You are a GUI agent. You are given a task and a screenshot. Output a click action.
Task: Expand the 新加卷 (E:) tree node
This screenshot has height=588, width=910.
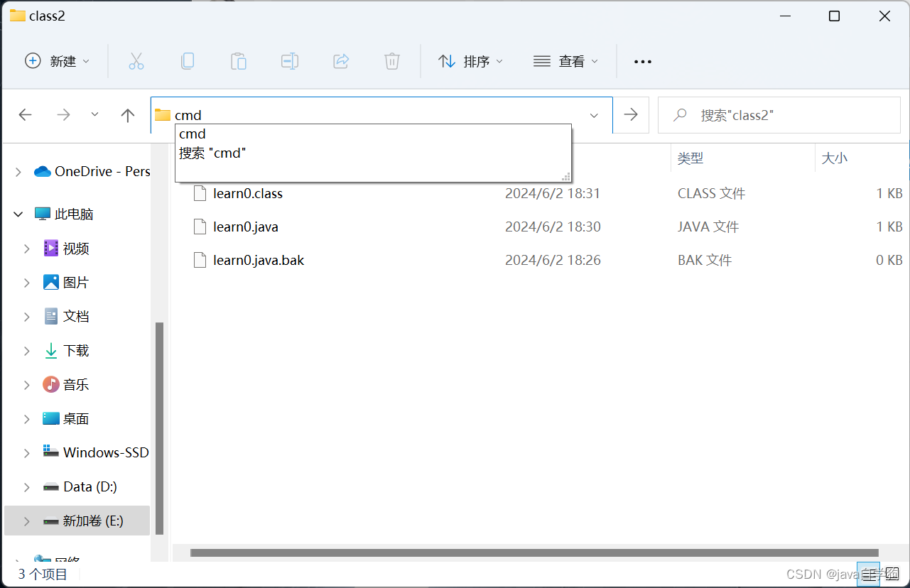click(27, 521)
